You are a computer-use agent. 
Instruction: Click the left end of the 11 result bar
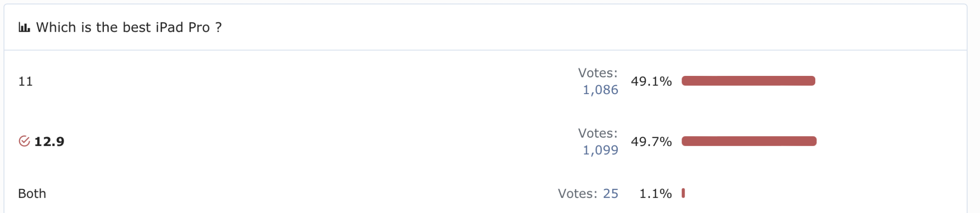pyautogui.click(x=685, y=81)
